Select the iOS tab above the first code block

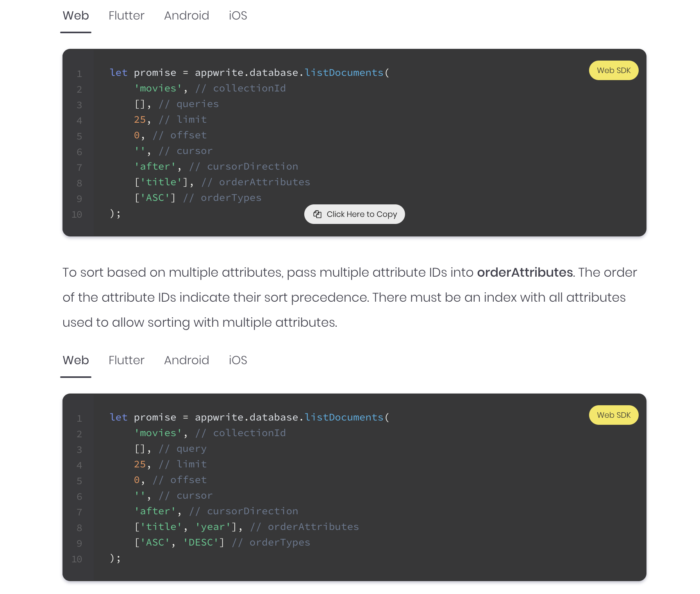238,16
